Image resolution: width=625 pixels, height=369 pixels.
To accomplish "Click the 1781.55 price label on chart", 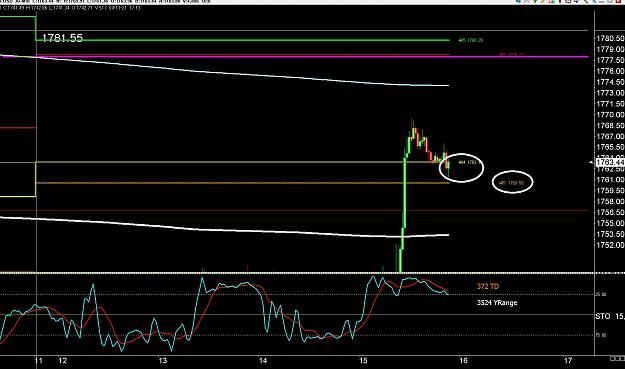I will click(x=62, y=38).
